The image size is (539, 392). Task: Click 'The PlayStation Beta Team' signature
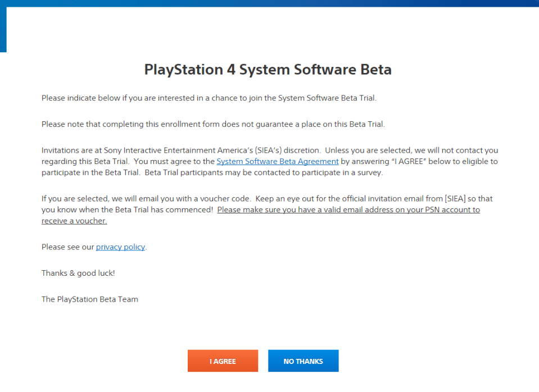coord(90,299)
